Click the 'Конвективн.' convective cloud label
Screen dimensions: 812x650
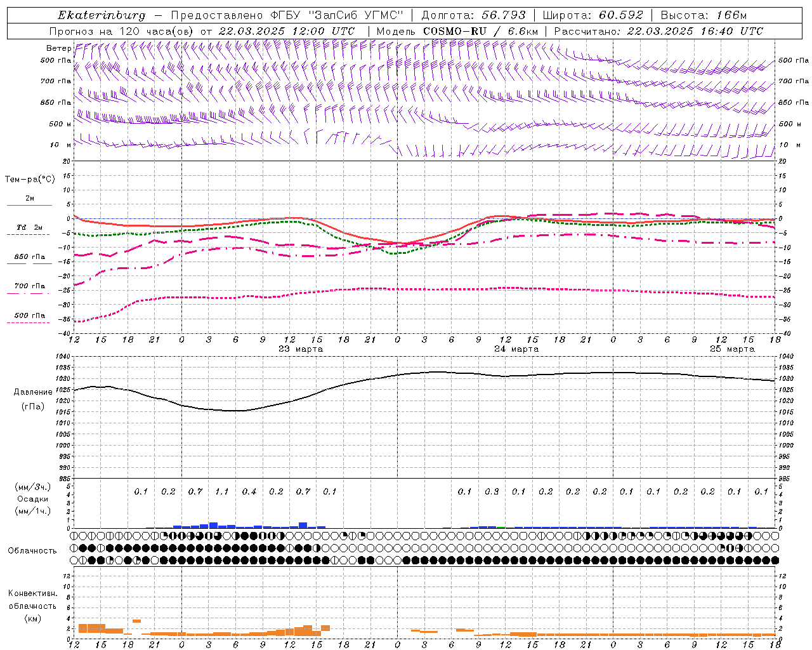click(32, 594)
